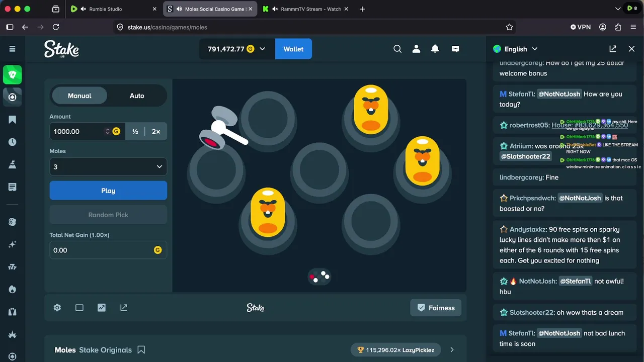
Task: Double the bet amount with 2×
Action: (156, 131)
